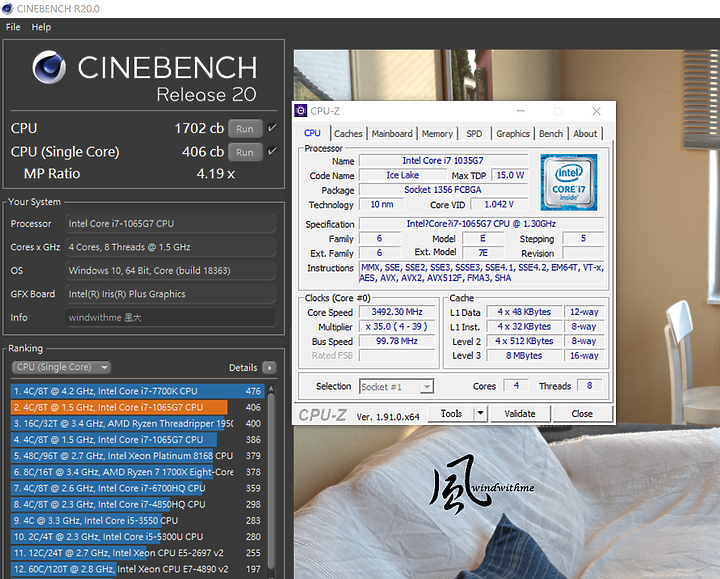Click the OS Windows 10 field
Image resolution: width=720 pixels, height=579 pixels.
click(170, 270)
